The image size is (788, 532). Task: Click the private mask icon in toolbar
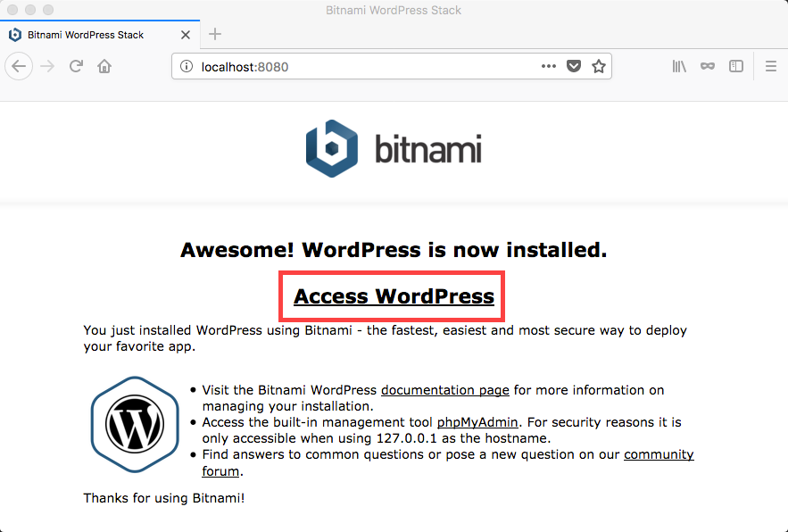point(708,66)
